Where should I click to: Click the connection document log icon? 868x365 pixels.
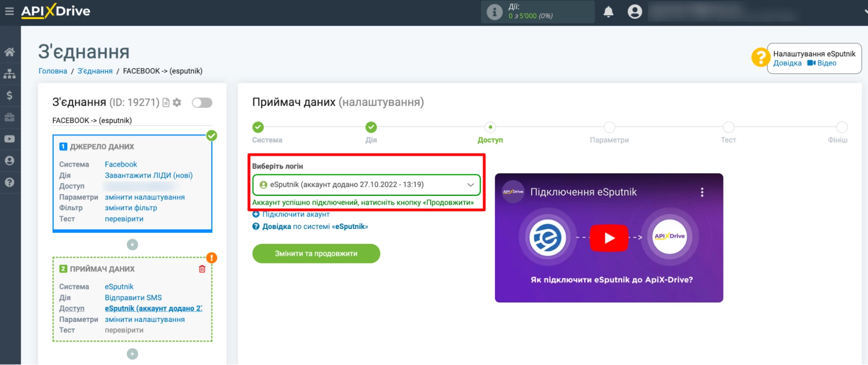(166, 103)
